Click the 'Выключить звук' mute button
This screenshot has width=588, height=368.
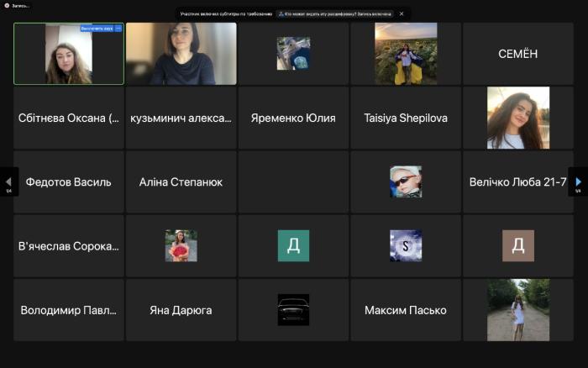97,29
